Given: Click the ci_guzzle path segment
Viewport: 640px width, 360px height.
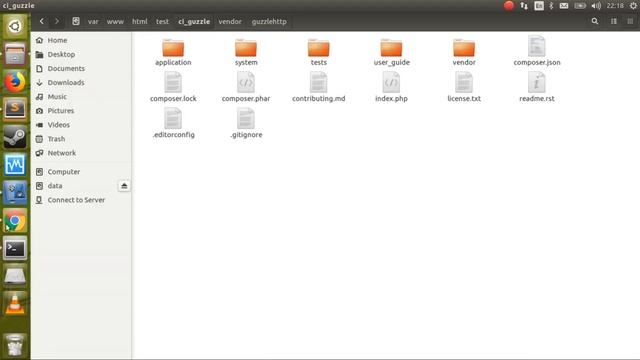Looking at the screenshot, I should 194,22.
